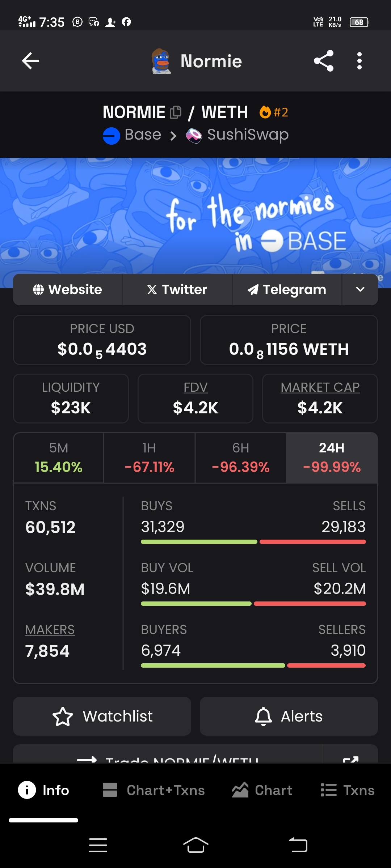Screen dimensions: 391x868
Task: Enable Alerts for this pair
Action: click(x=289, y=716)
